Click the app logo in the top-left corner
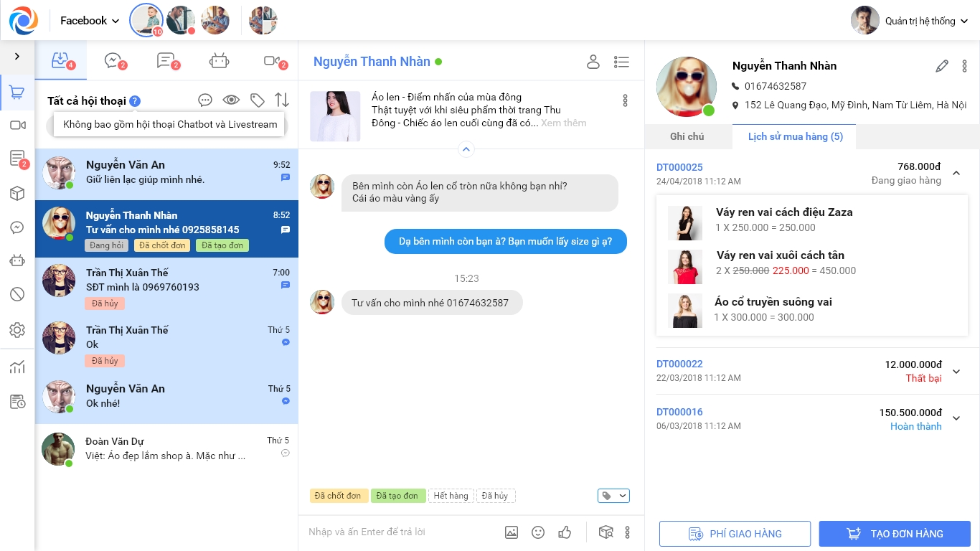 click(24, 21)
